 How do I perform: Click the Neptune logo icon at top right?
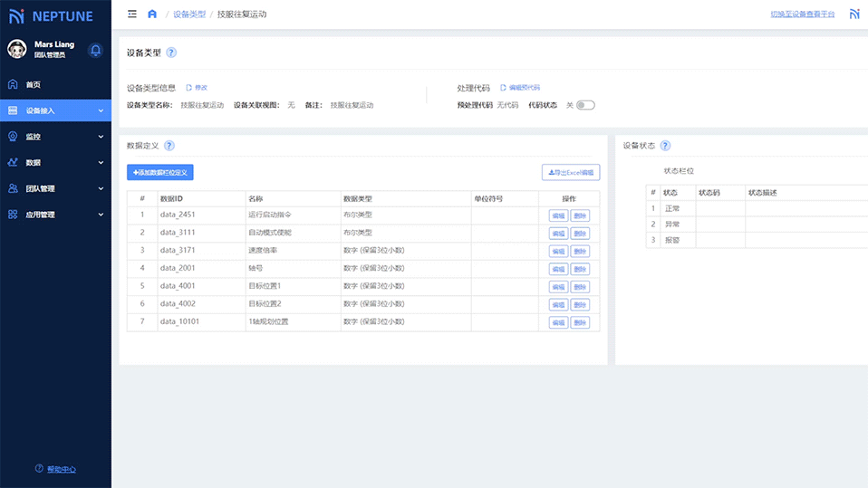pyautogui.click(x=854, y=14)
